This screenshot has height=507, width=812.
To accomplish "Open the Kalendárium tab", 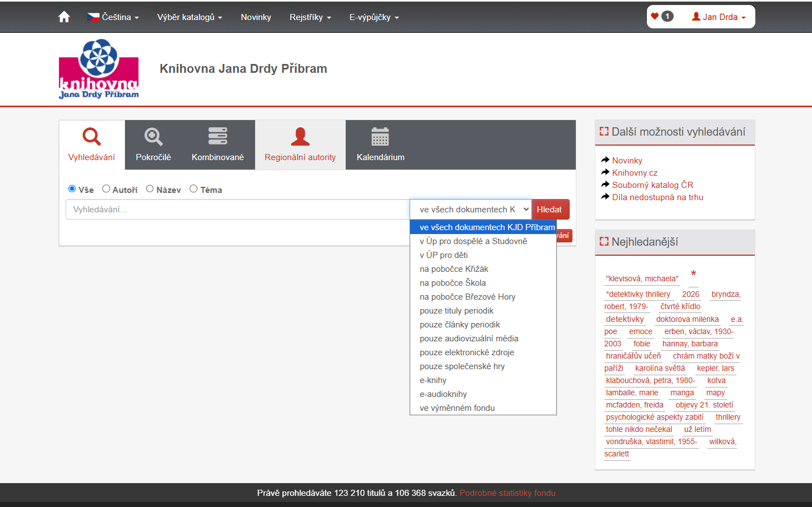I will coord(381,145).
